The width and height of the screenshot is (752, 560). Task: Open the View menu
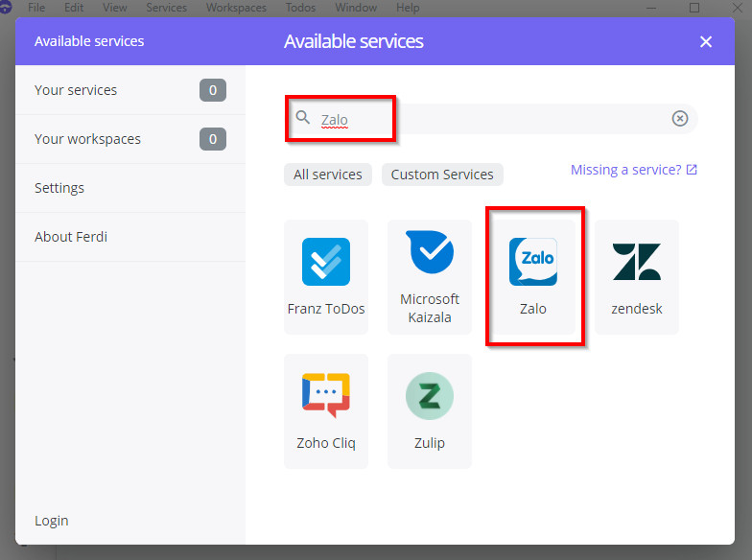[115, 8]
